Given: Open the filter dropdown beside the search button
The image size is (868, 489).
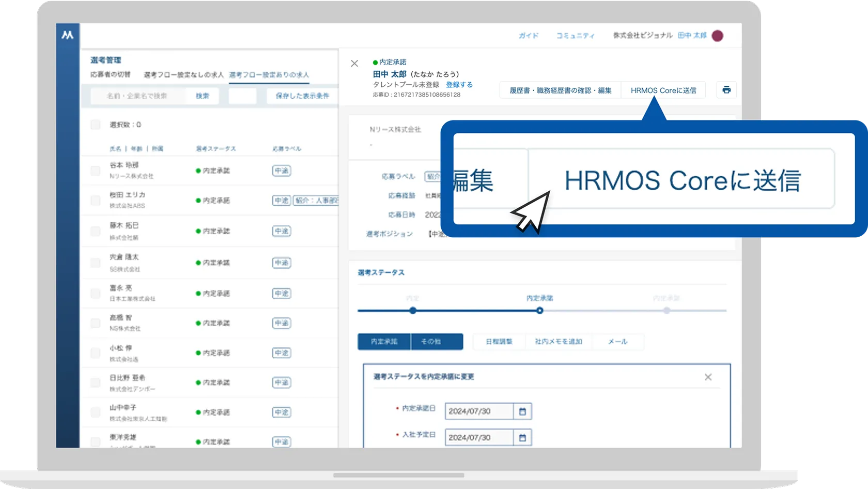Looking at the screenshot, I should click(242, 96).
